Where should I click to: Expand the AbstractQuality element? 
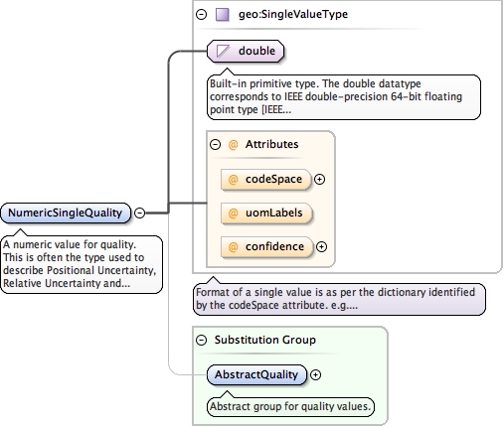[x=315, y=375]
